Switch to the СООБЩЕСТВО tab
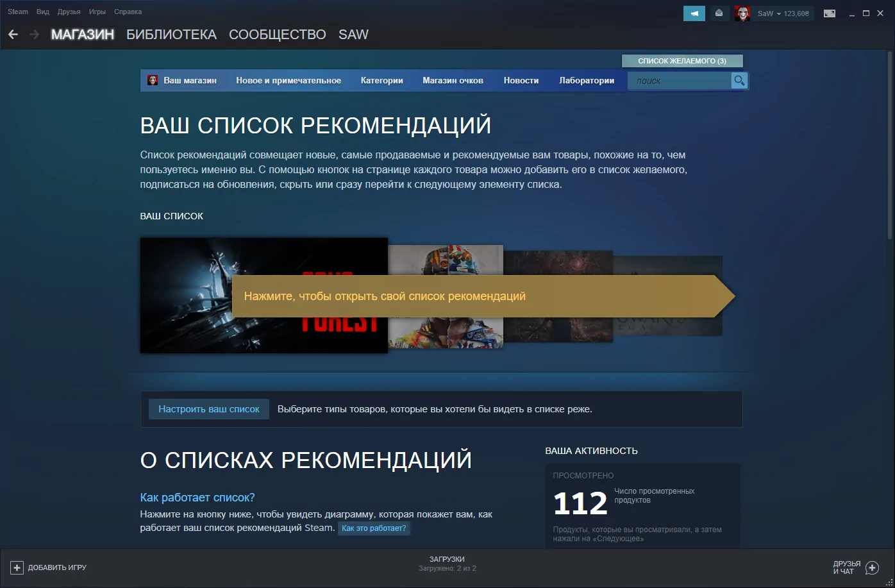 (x=278, y=35)
